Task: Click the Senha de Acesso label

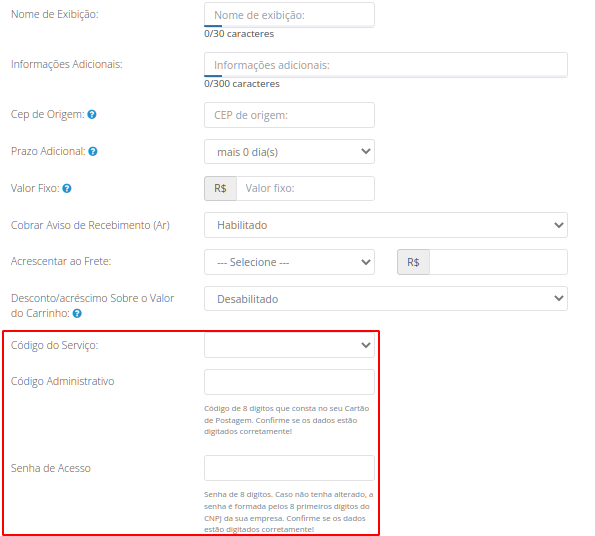Action: click(x=50, y=468)
